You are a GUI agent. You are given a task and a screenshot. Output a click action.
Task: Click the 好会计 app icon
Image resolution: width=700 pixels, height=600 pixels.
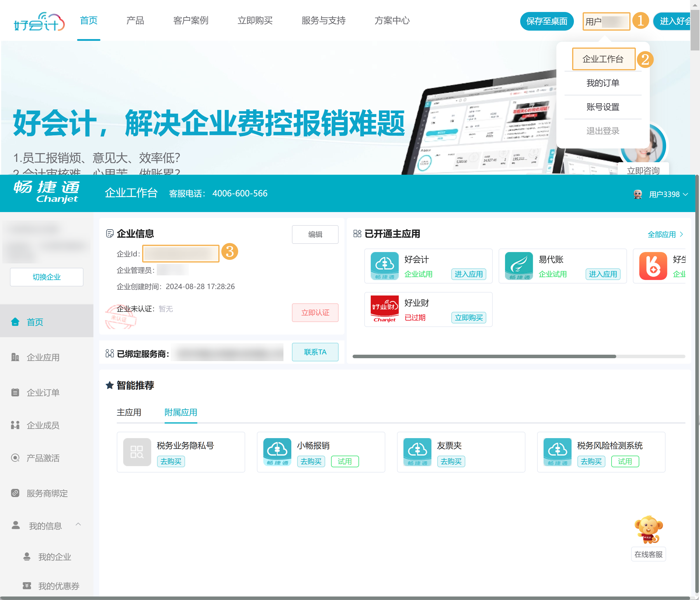384,266
